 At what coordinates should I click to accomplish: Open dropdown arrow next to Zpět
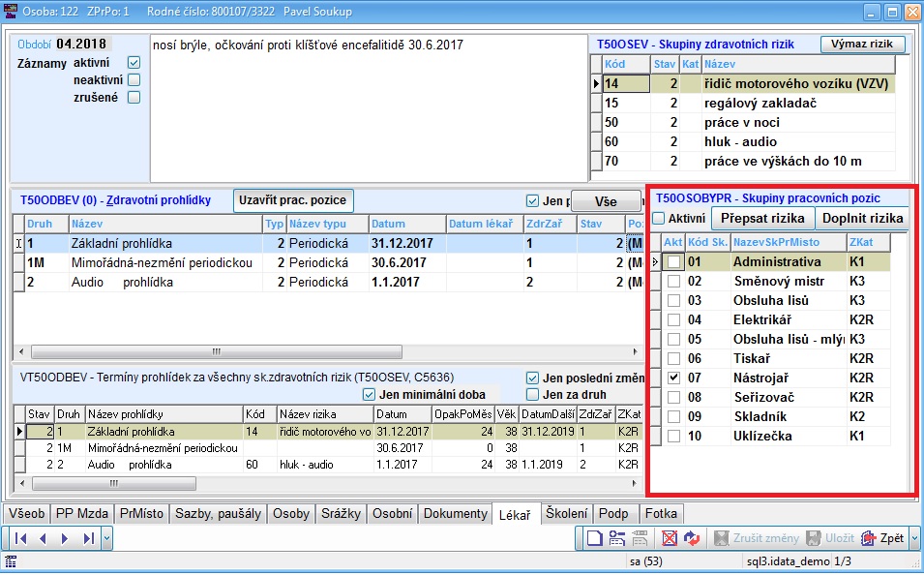pos(914,538)
